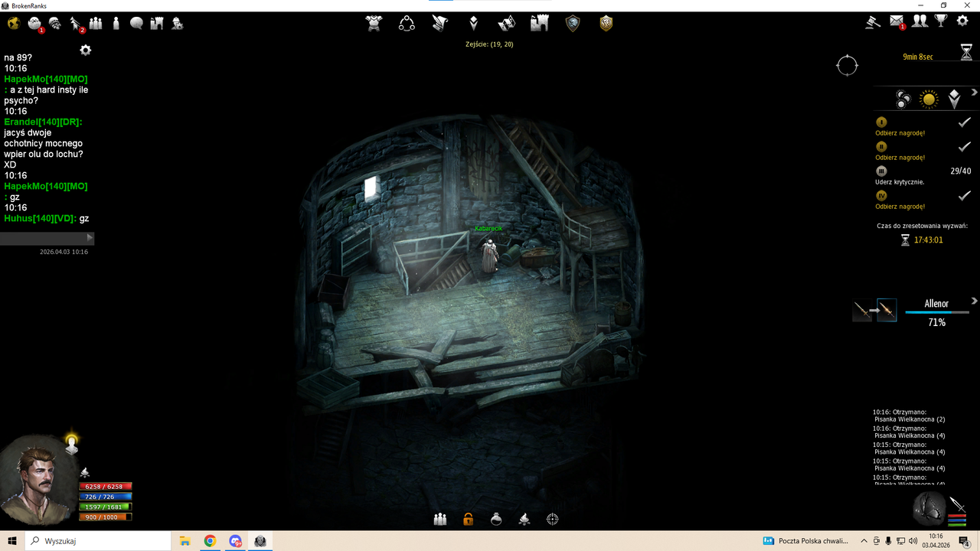
Task: Click the 'Uderz krytycznie.' challenge text
Action: [x=900, y=182]
